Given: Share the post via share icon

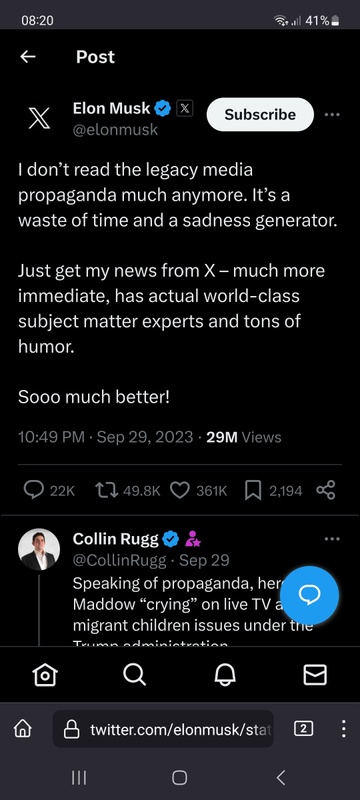Looking at the screenshot, I should (326, 490).
